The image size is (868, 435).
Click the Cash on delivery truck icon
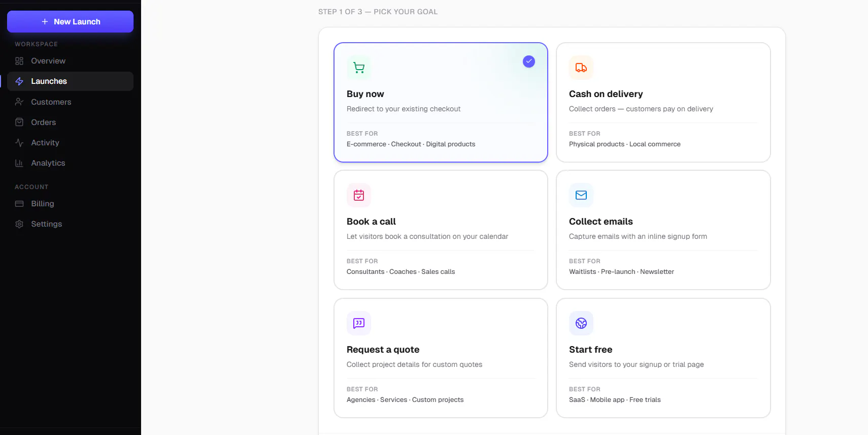pos(581,68)
